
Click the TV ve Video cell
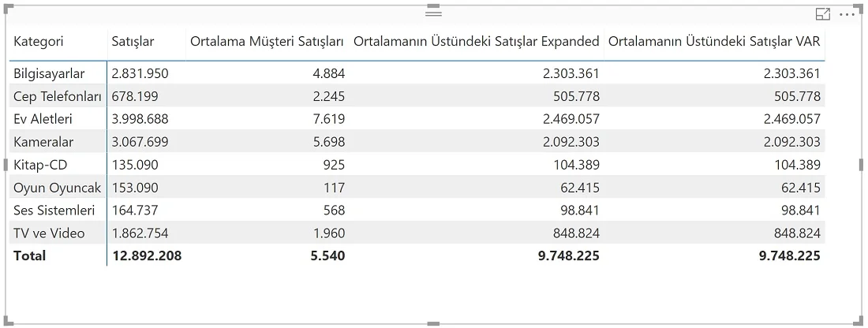click(49, 233)
